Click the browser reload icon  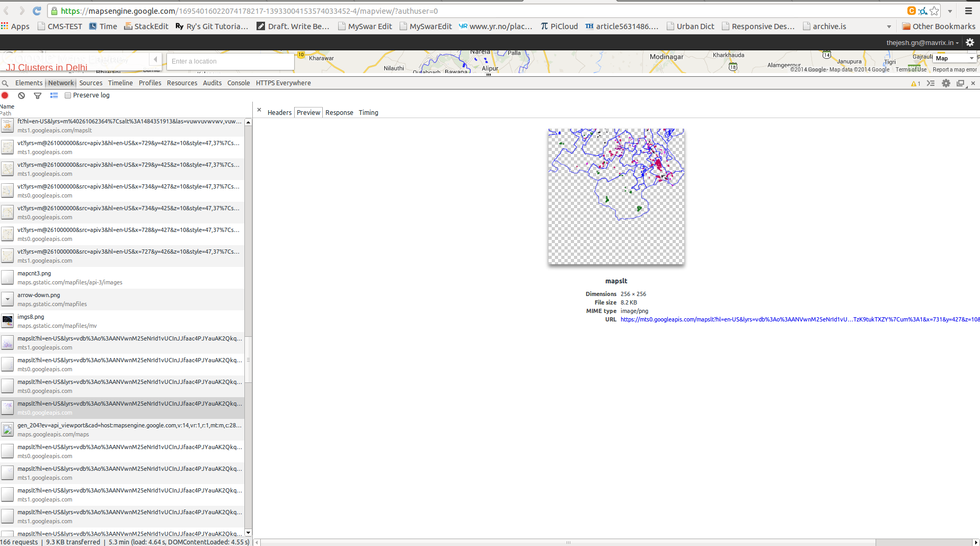coord(37,11)
